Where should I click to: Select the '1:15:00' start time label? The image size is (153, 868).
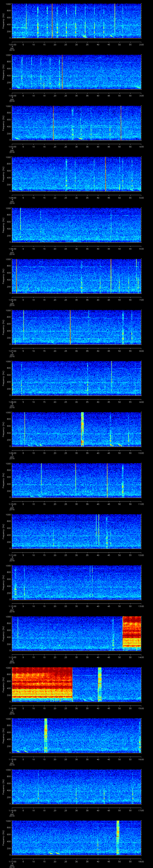pyautogui.click(x=12, y=759)
